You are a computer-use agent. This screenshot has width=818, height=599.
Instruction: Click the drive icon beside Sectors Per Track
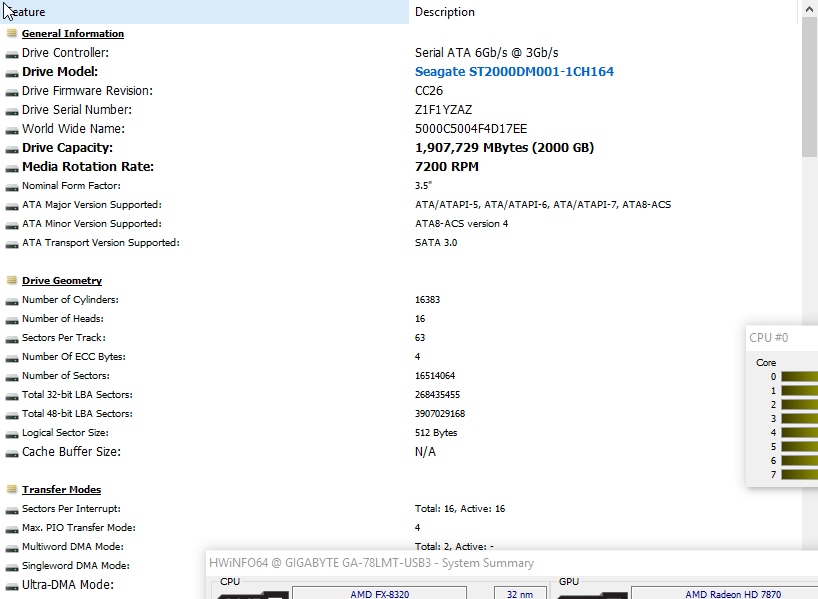click(11, 340)
